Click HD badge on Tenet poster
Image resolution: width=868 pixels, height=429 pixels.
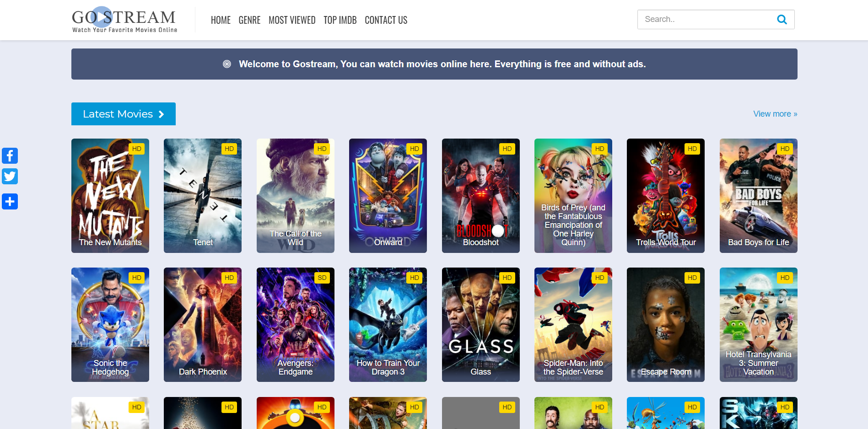(229, 149)
